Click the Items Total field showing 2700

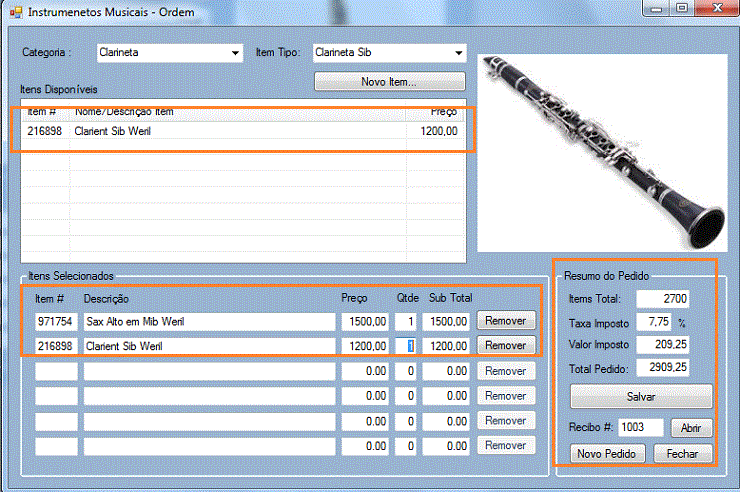click(663, 299)
